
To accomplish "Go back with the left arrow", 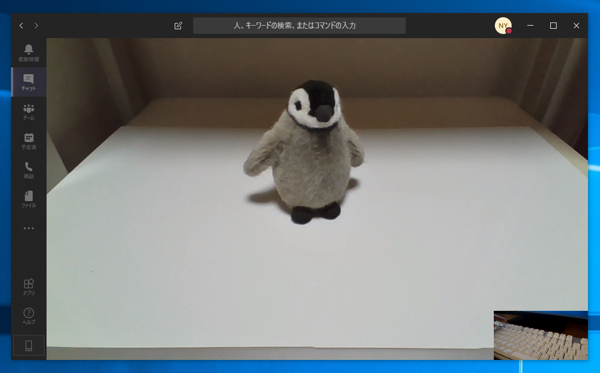I will pos(21,26).
